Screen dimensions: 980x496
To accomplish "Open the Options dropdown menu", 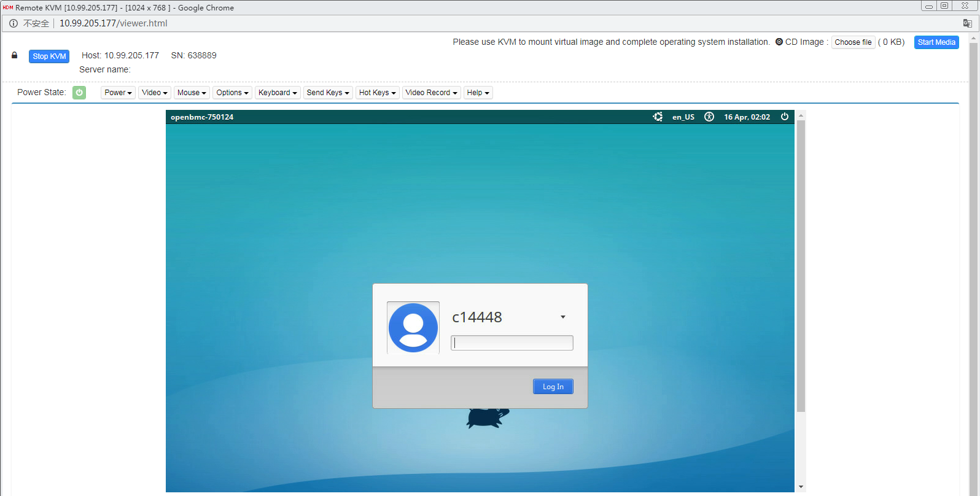I will pos(232,93).
